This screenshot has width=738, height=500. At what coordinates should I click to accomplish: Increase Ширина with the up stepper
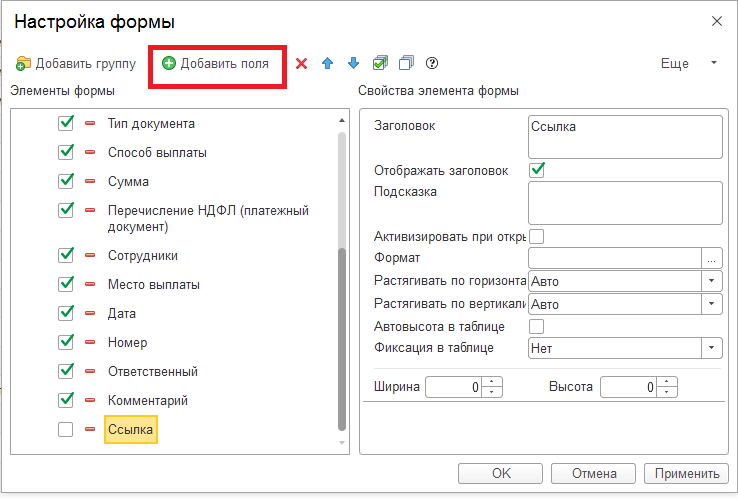(x=492, y=382)
